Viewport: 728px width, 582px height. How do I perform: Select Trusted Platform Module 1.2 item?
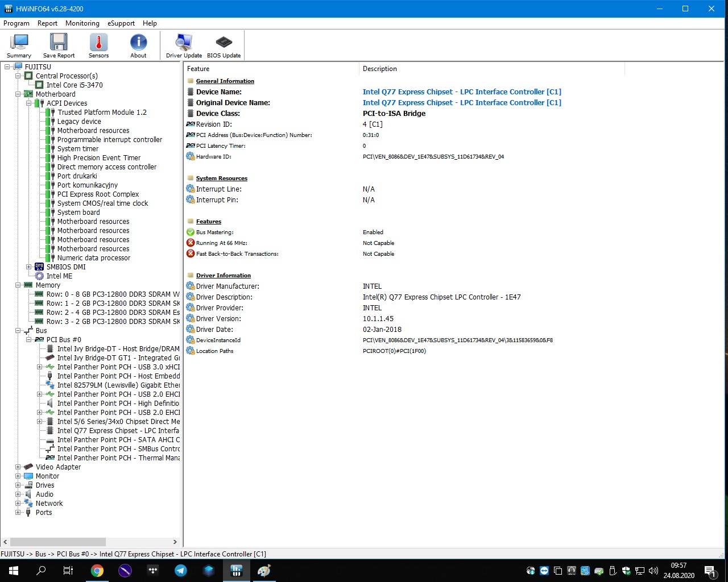pos(102,113)
